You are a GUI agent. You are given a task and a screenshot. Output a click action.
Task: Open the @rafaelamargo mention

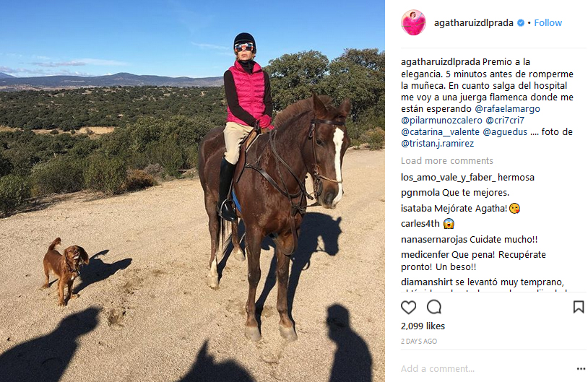coord(507,109)
